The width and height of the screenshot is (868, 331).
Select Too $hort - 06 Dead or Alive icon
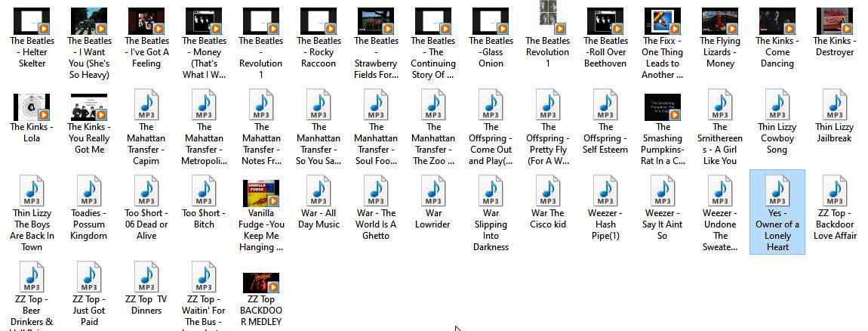[x=146, y=191]
